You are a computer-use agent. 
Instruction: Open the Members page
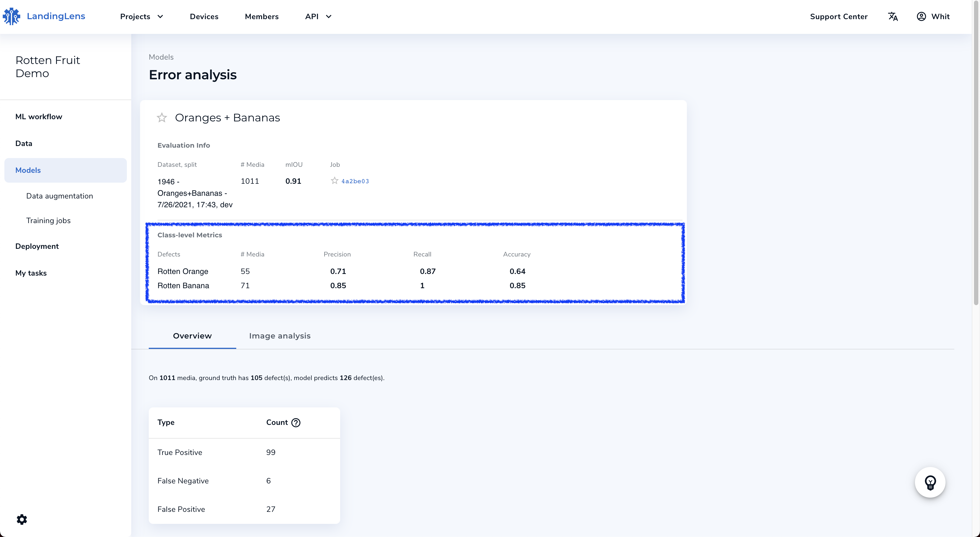(x=262, y=16)
